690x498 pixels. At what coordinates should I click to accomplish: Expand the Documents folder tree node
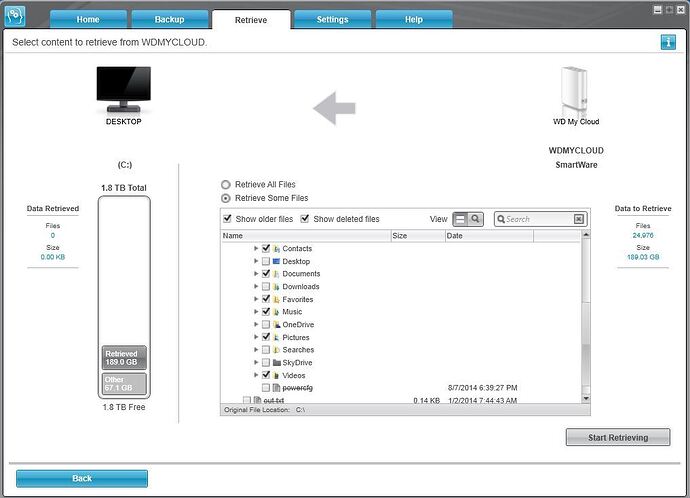[256, 274]
